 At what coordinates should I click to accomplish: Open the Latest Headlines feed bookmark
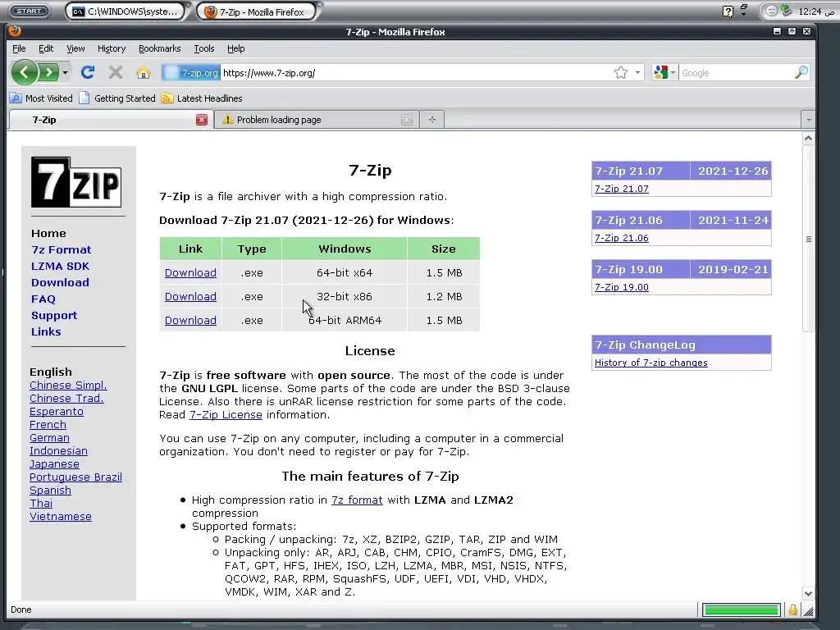coord(202,98)
